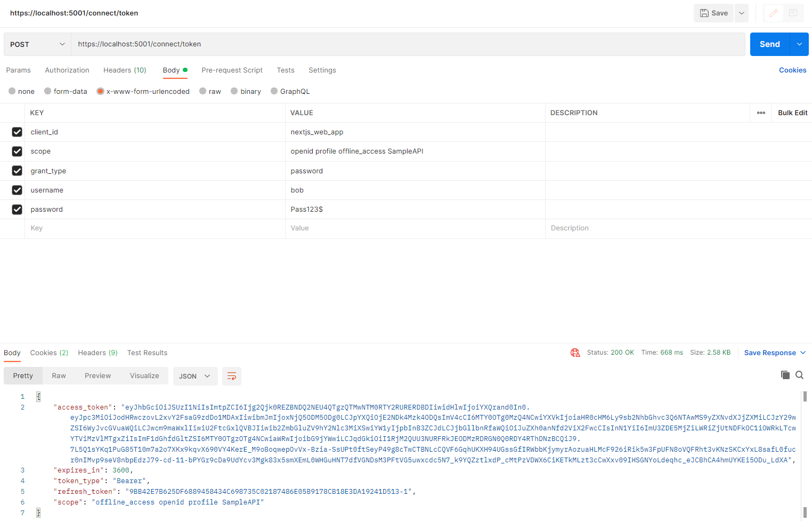Open the POST request method dropdown

point(37,44)
